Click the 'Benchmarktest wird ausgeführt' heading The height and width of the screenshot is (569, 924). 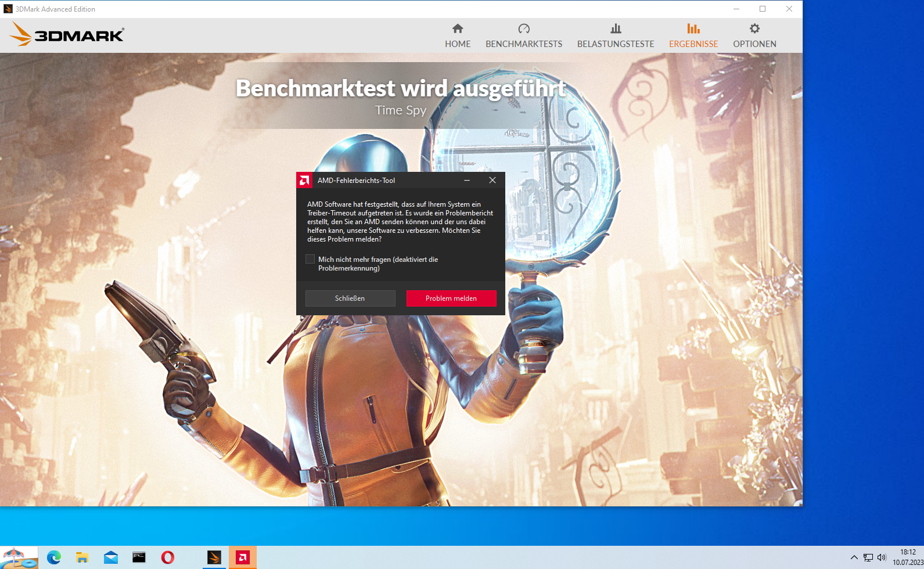point(401,88)
